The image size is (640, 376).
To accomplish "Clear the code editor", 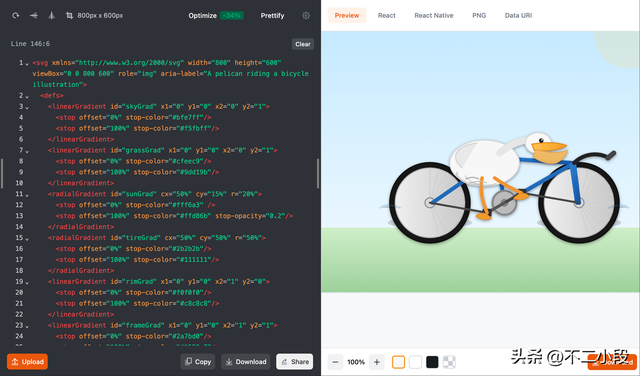I will pyautogui.click(x=303, y=44).
